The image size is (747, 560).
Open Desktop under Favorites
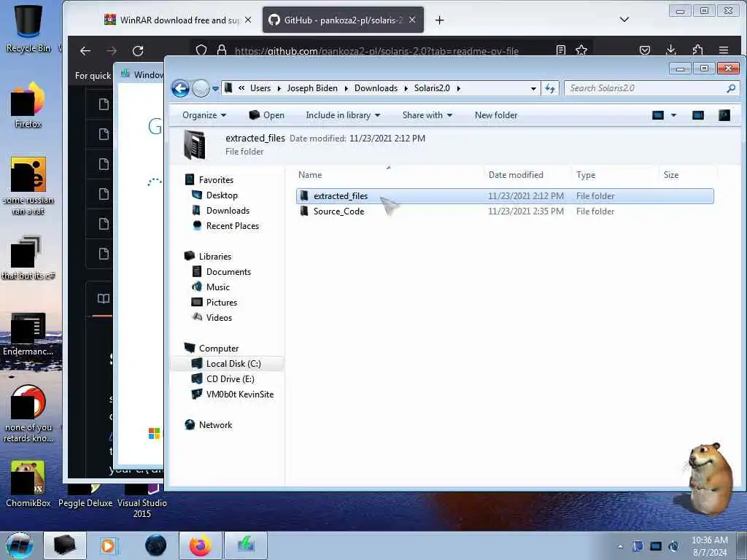click(x=222, y=195)
